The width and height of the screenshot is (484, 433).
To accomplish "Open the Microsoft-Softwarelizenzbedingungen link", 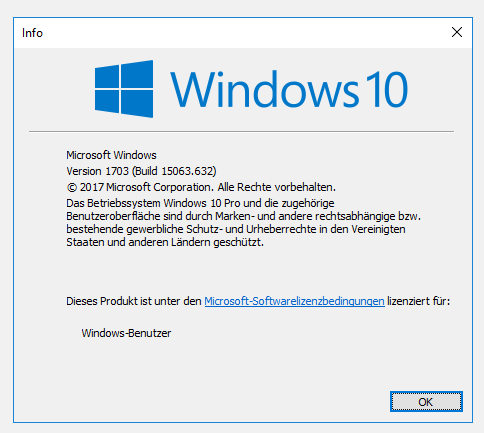I will (294, 301).
